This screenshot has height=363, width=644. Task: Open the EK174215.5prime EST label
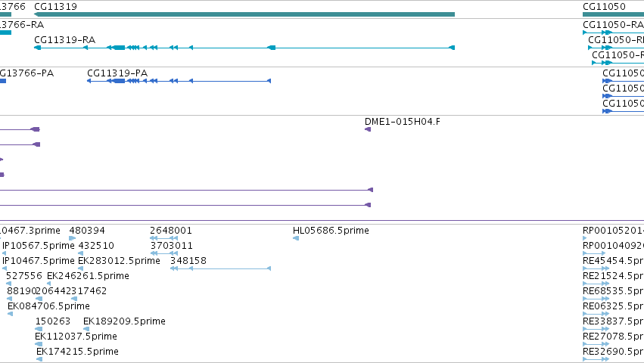click(78, 352)
